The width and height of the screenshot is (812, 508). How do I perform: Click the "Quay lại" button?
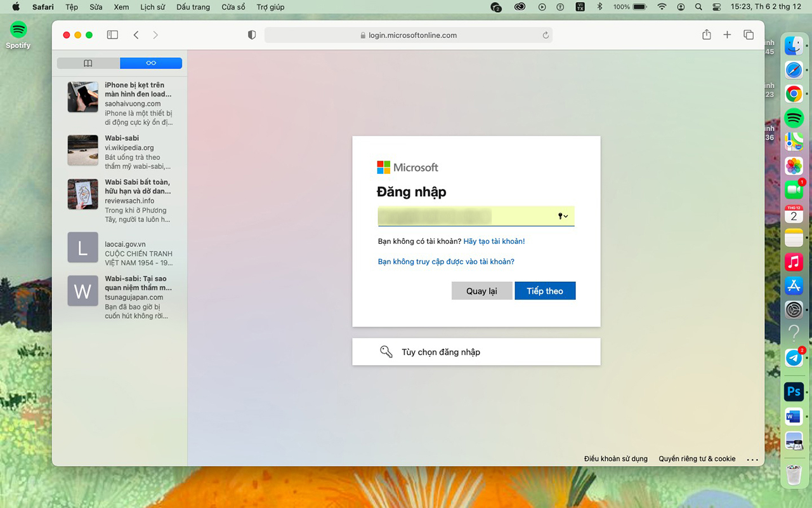click(481, 291)
